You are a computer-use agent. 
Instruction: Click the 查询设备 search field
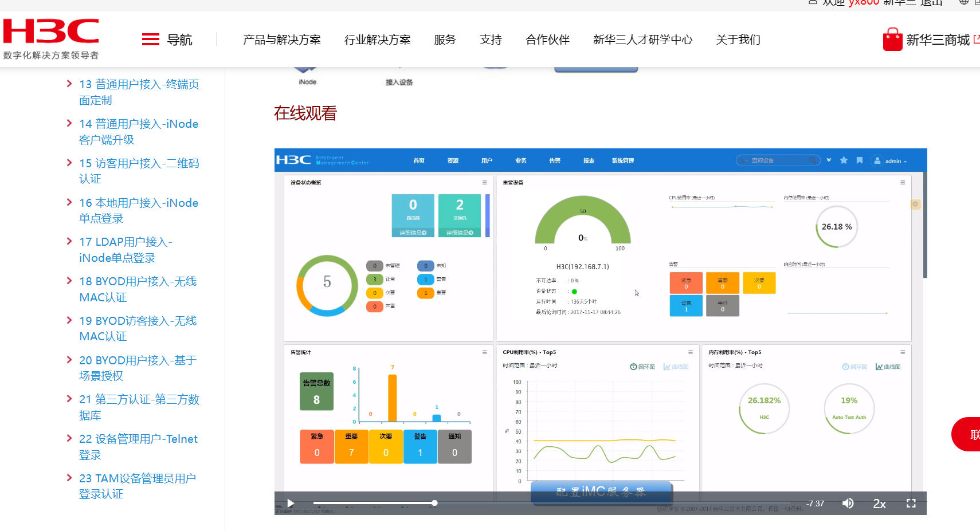pyautogui.click(x=778, y=160)
